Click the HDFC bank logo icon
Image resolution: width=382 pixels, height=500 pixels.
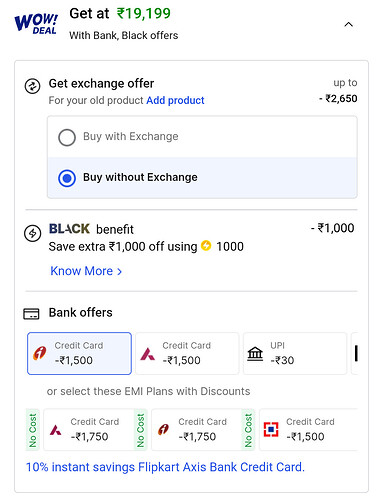pos(271,429)
